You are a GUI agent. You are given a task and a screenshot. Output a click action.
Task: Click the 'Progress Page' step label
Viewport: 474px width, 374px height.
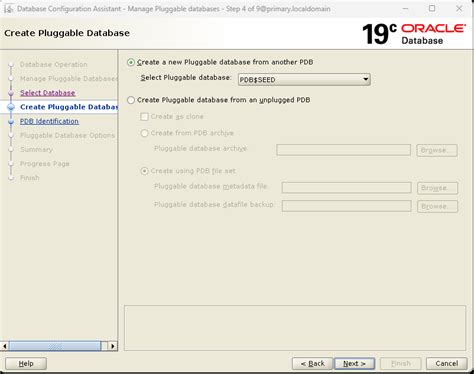[x=45, y=164]
